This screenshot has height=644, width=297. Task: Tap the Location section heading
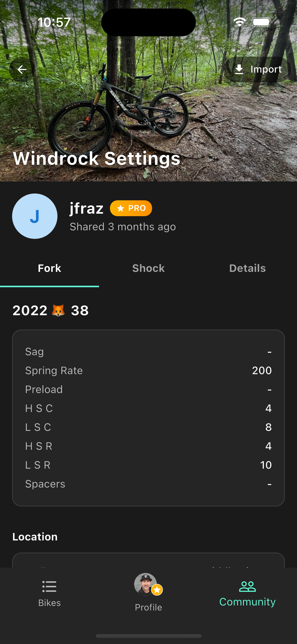35,537
